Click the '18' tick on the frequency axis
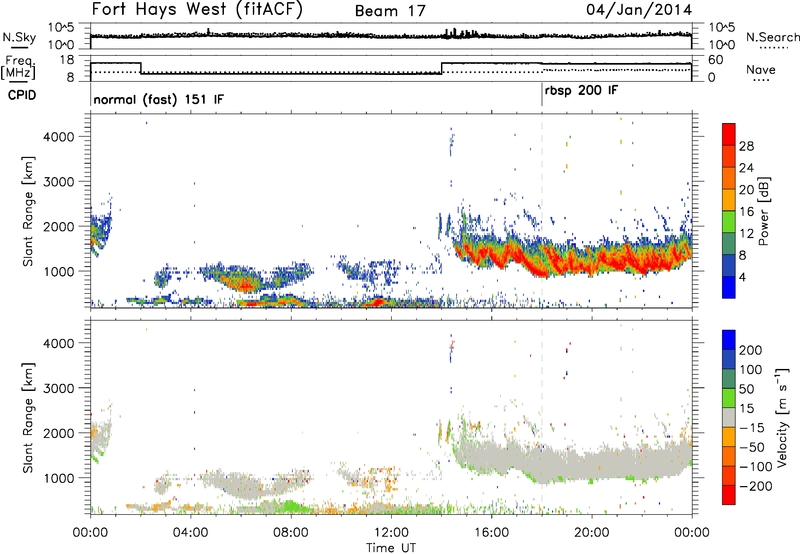 [x=67, y=60]
